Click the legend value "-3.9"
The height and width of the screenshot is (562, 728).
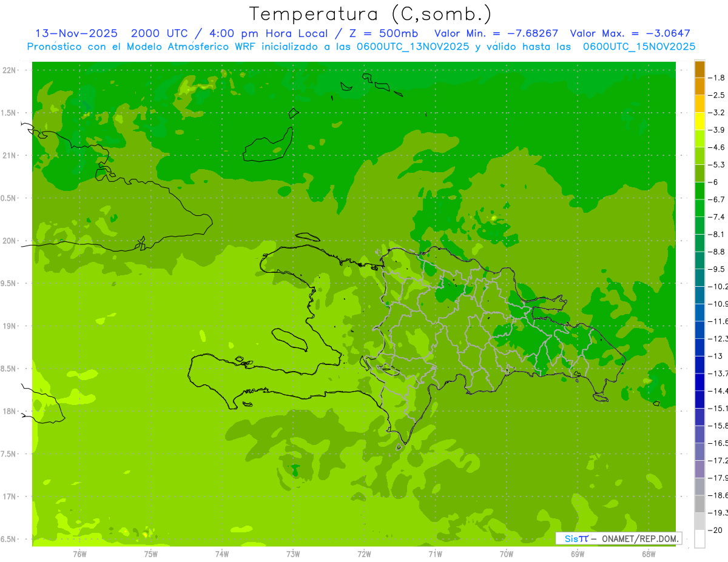point(716,130)
